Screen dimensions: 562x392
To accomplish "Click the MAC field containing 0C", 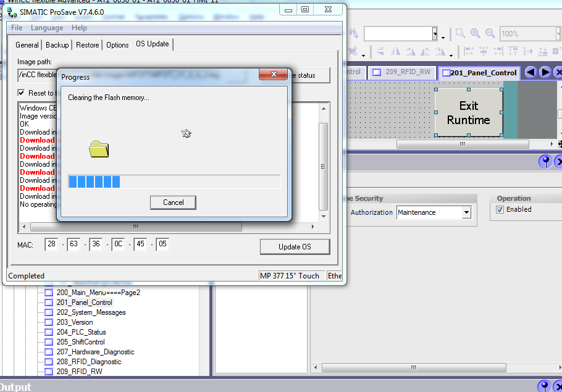I will (x=118, y=244).
